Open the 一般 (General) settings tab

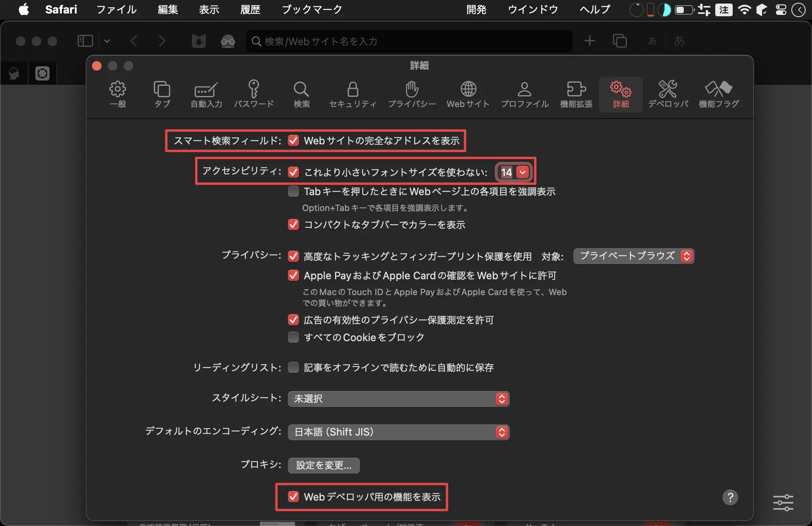(x=118, y=94)
